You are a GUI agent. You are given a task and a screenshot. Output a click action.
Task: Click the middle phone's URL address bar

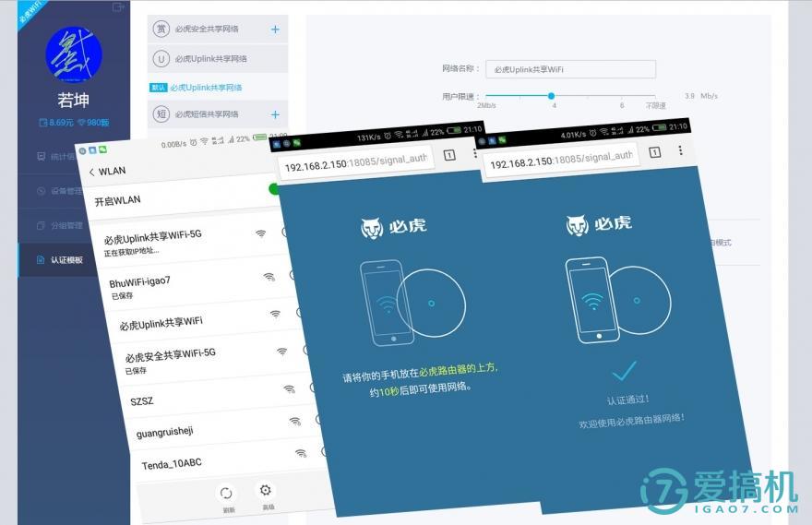click(356, 162)
